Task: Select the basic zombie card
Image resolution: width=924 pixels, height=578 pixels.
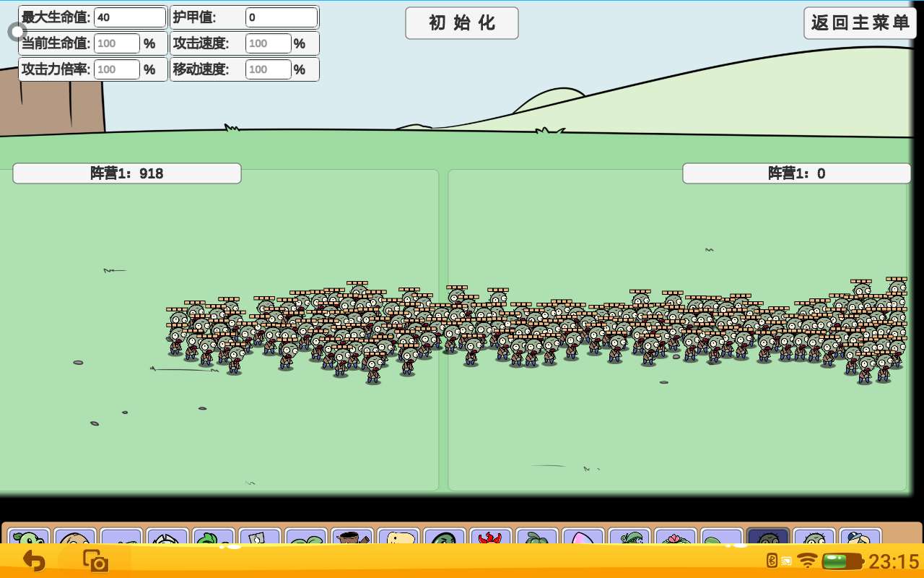Action: tap(814, 538)
